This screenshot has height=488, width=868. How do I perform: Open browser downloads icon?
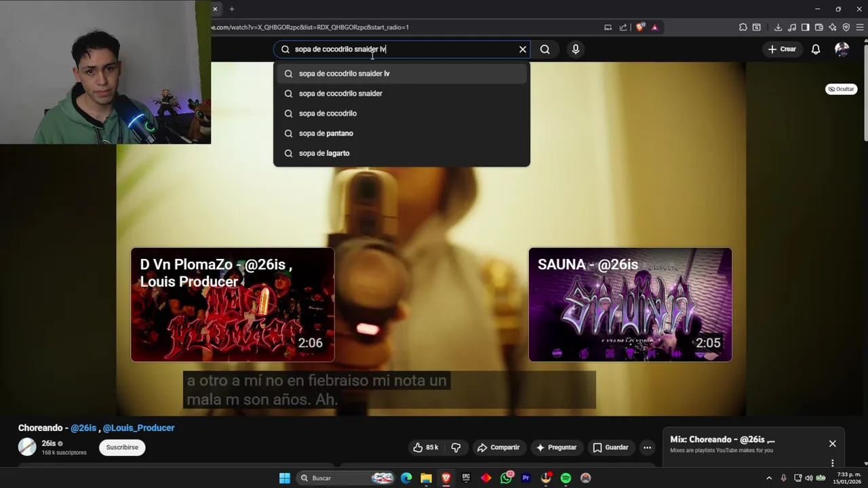pos(778,28)
